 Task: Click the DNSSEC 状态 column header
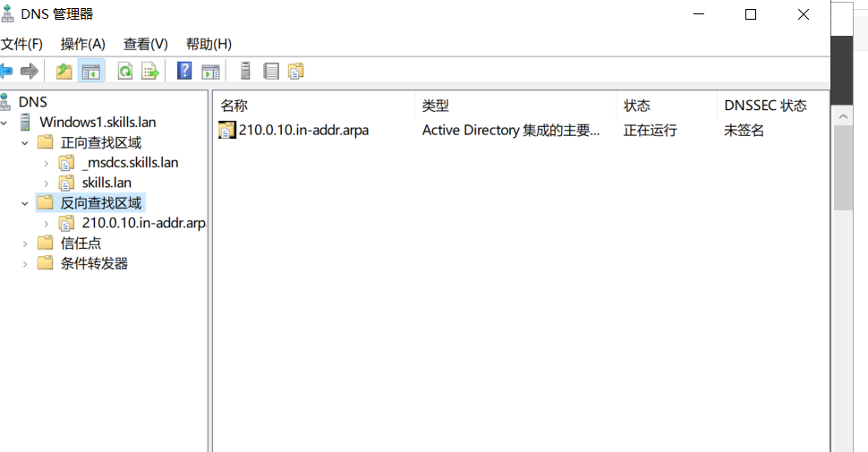765,106
